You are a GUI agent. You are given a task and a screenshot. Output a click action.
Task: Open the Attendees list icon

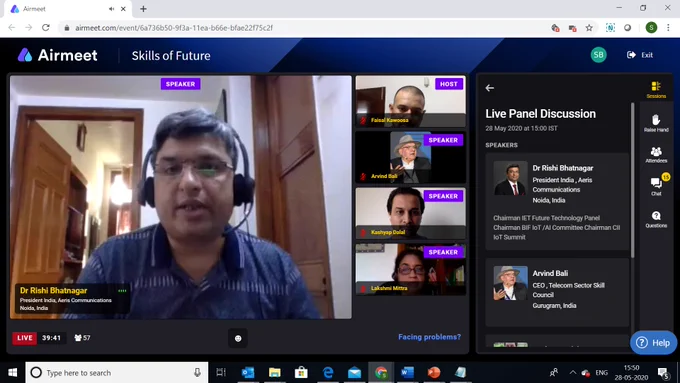coord(656,155)
